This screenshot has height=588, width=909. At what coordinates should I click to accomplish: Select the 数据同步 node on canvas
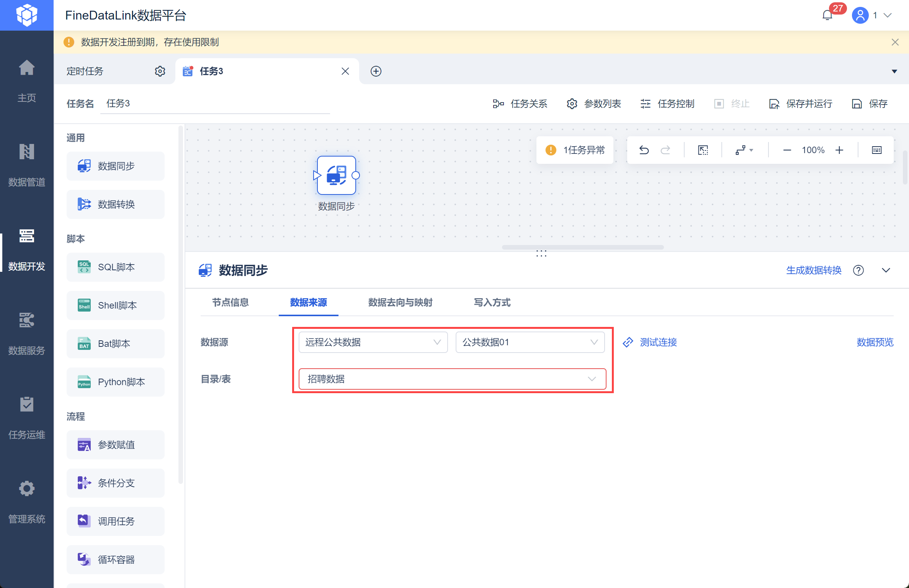(337, 175)
